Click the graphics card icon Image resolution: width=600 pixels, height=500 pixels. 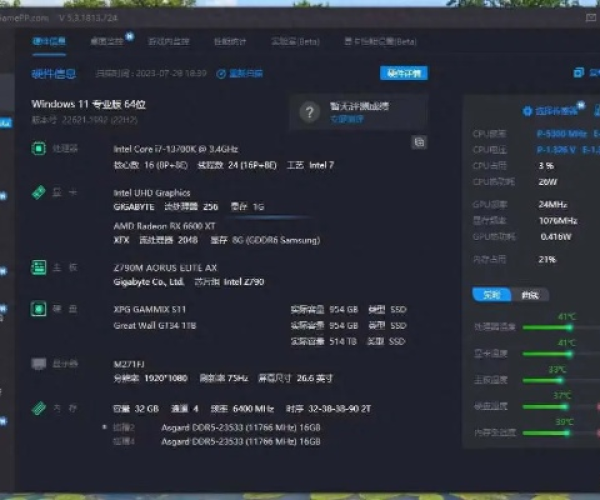(38, 192)
